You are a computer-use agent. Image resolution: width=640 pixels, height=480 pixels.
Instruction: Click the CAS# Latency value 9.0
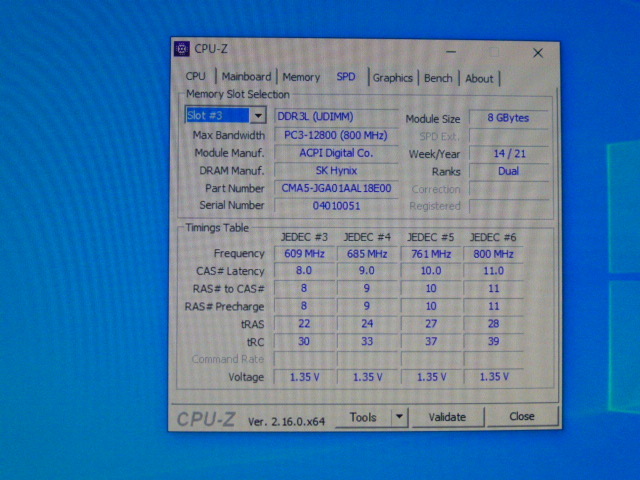pyautogui.click(x=367, y=271)
